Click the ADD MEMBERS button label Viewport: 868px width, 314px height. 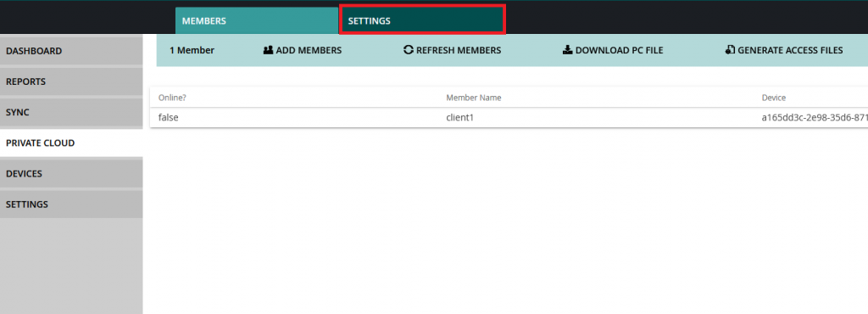(x=309, y=50)
